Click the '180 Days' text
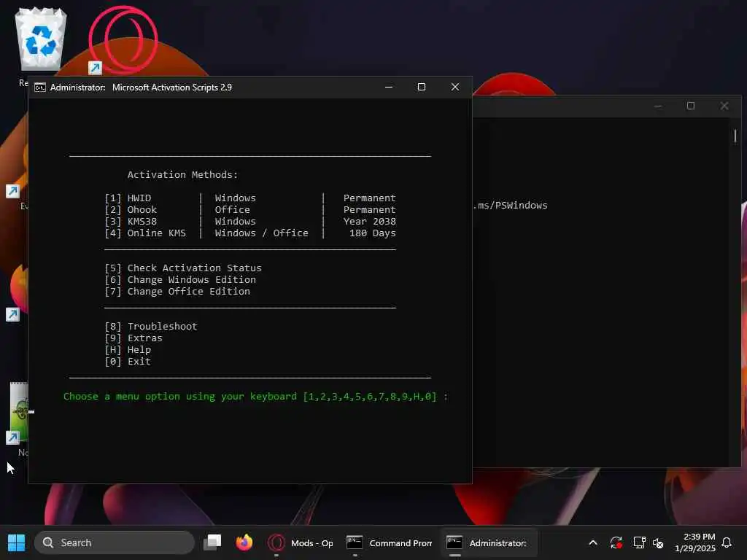The height and width of the screenshot is (560, 747). (373, 233)
